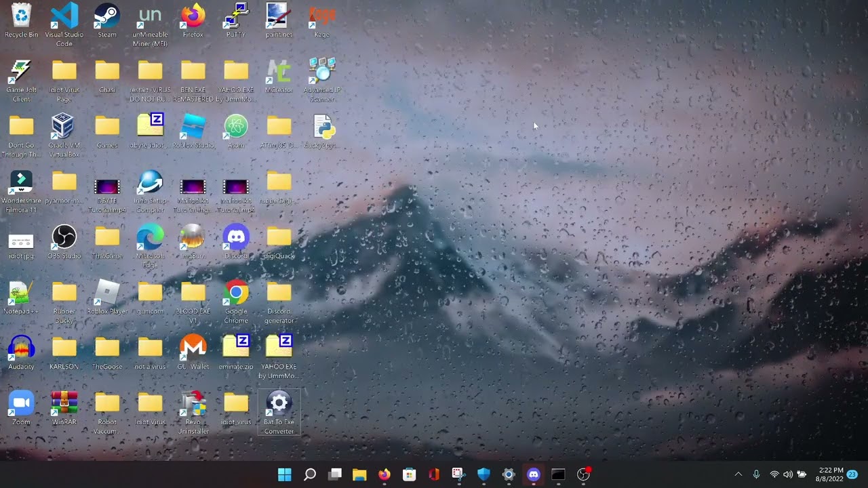Launch Oracle VM VirtualBox
868x488 pixels.
[x=64, y=136]
